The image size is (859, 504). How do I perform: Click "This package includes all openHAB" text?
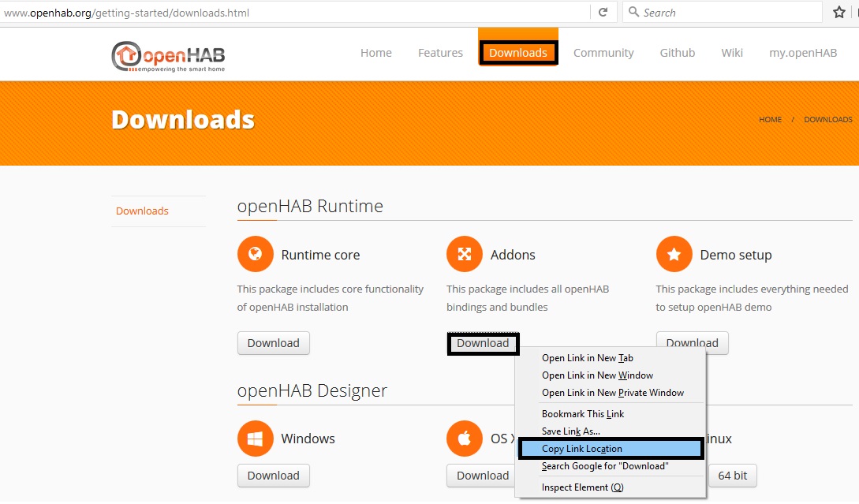pos(528,289)
